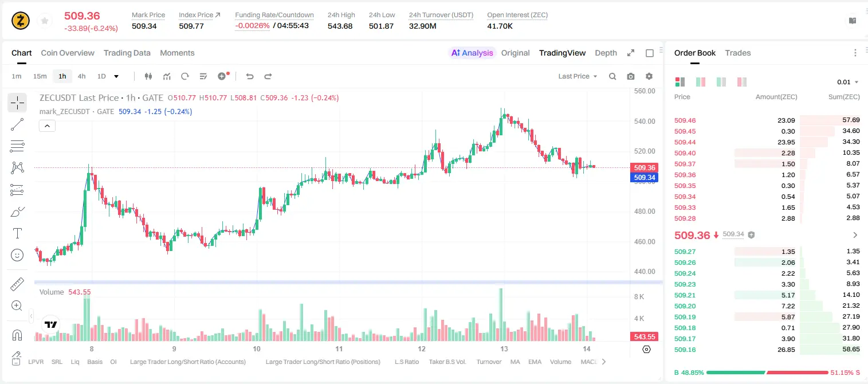Toggle the magnet snap mode
This screenshot has height=384, width=868.
17,335
